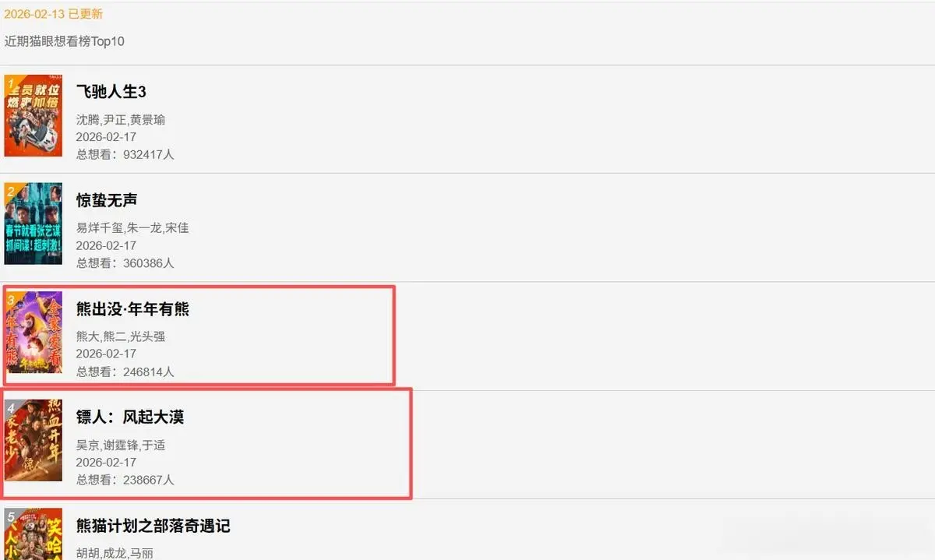Open the 熊猫计划之部落奇遇记 title link
The height and width of the screenshot is (560, 935).
click(x=153, y=526)
